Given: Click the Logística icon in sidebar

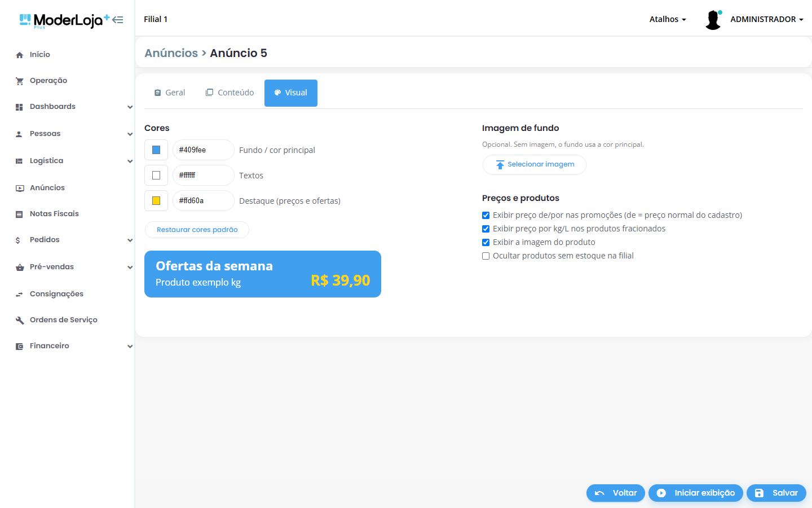Looking at the screenshot, I should click(x=20, y=161).
